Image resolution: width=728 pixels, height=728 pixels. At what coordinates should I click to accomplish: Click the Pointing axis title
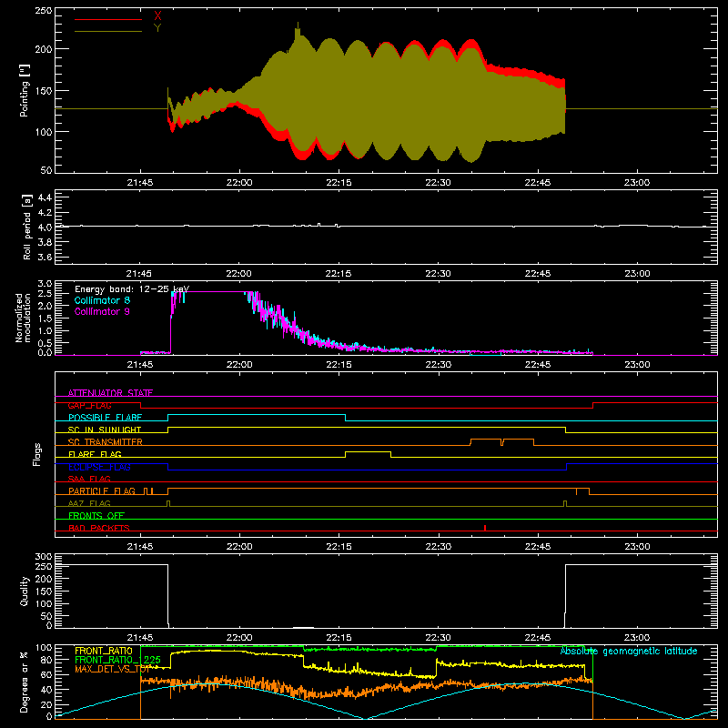coord(25,90)
